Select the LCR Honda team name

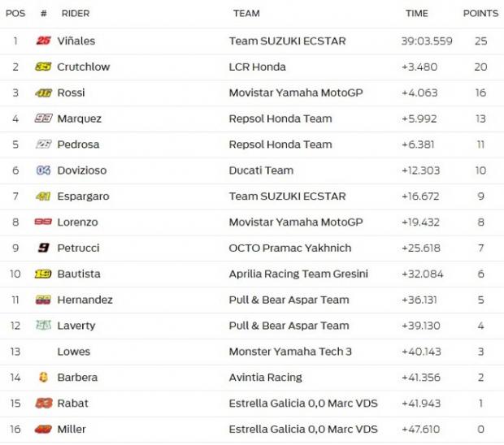tap(257, 67)
